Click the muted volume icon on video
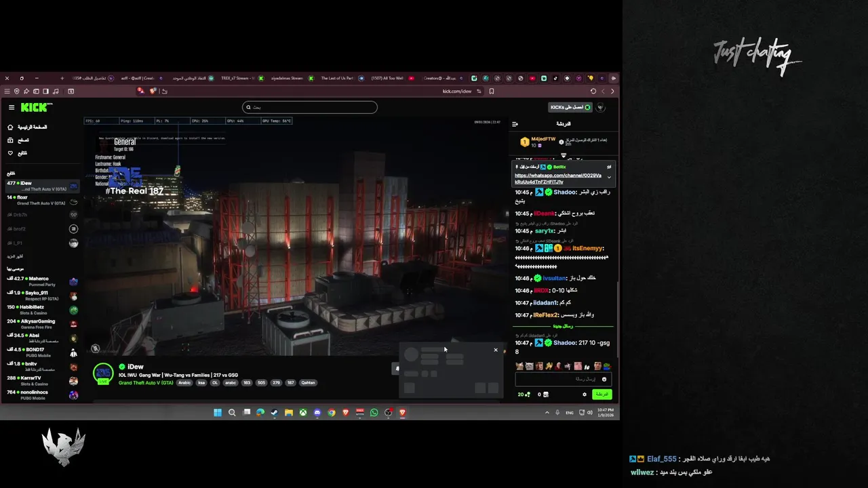Screen dimensions: 868x488 (x=96, y=348)
